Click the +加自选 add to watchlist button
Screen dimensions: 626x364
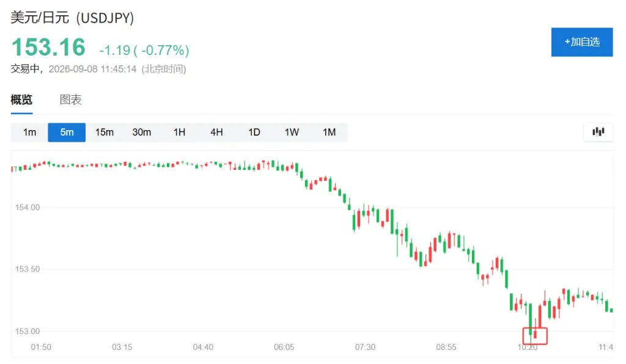[x=582, y=42]
